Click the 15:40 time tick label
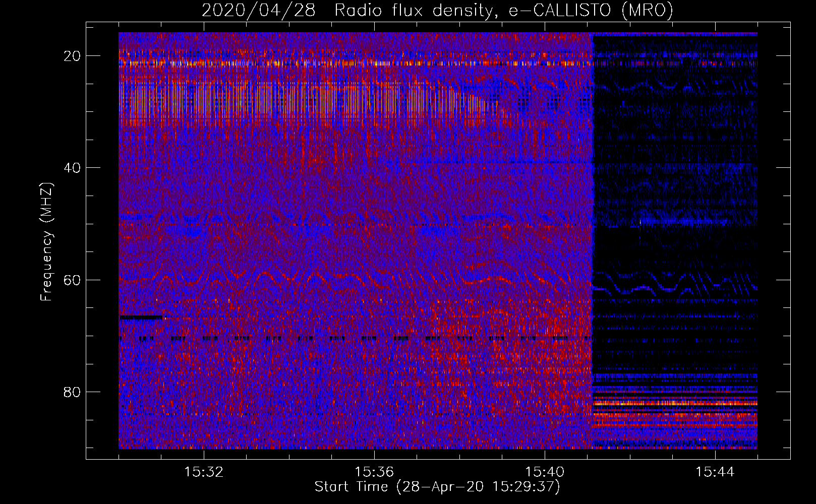Image resolution: width=816 pixels, height=504 pixels. 545,472
